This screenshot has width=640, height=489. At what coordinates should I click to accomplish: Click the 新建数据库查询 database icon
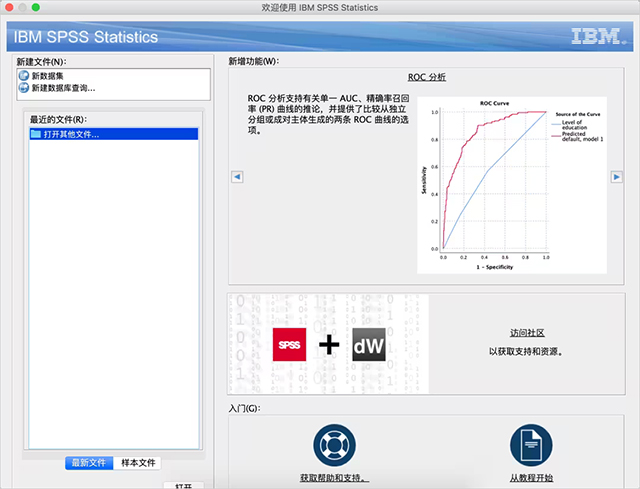pos(24,88)
